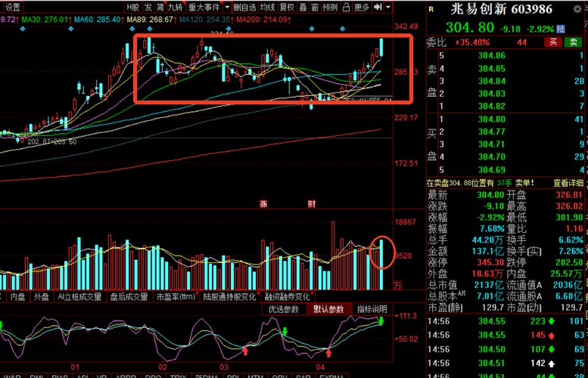588x378 pixels.
Task: Click the MA60: 285.40 label
Action: 98,20
